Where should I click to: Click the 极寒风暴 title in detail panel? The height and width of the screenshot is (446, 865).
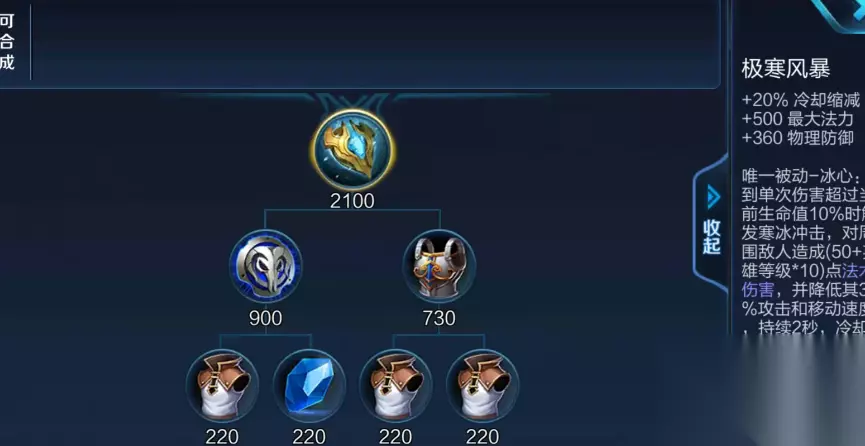click(x=786, y=70)
